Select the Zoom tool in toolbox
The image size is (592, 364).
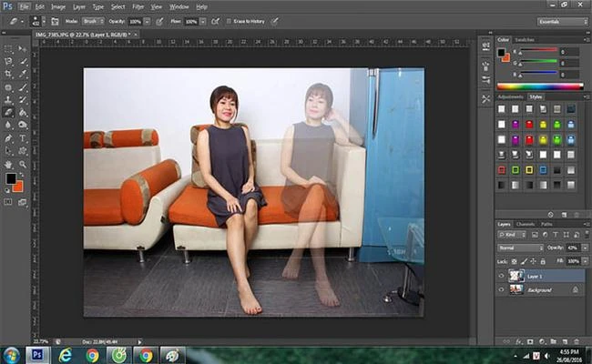(x=22, y=164)
